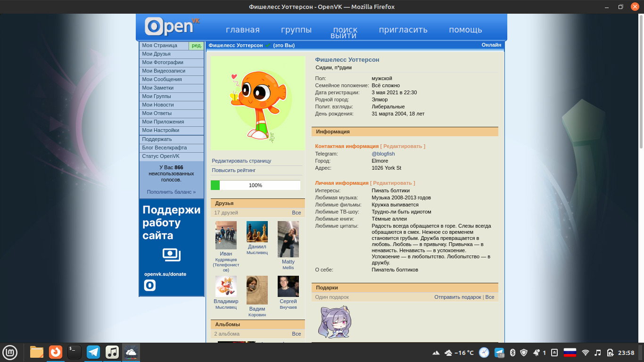Click the Russian flag keyboard layout indicator
644x362 pixels.
point(570,353)
